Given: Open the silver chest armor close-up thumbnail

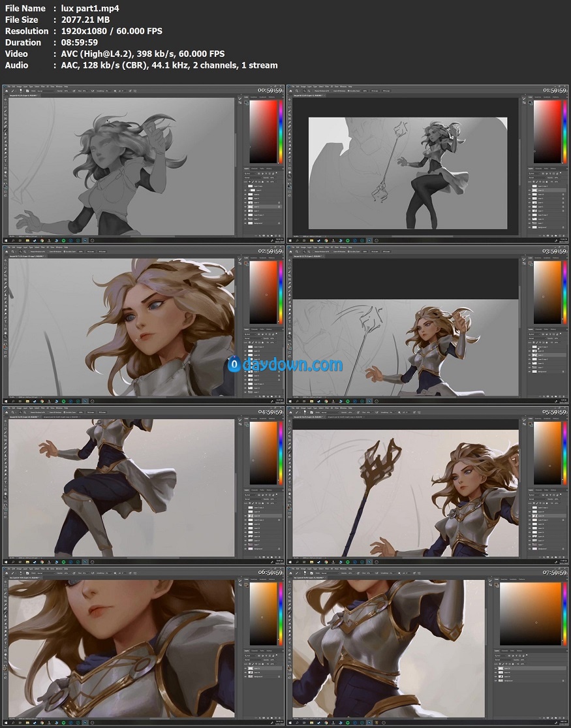Looking at the screenshot, I should tap(427, 646).
